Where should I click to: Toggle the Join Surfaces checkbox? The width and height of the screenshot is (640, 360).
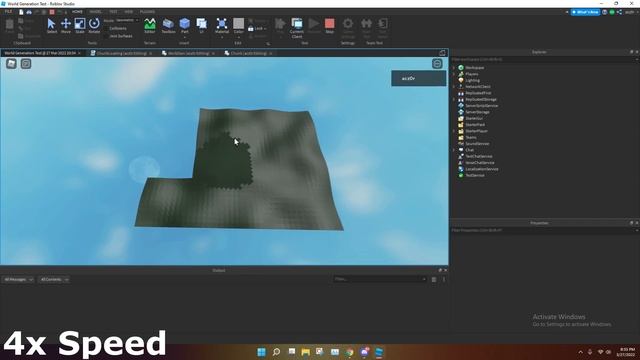coord(106,36)
